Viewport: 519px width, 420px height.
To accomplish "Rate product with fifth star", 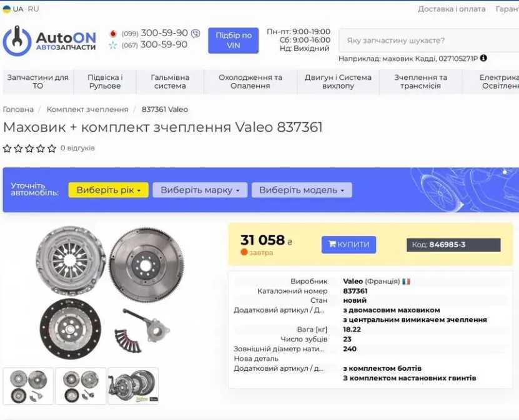I will 52,148.
